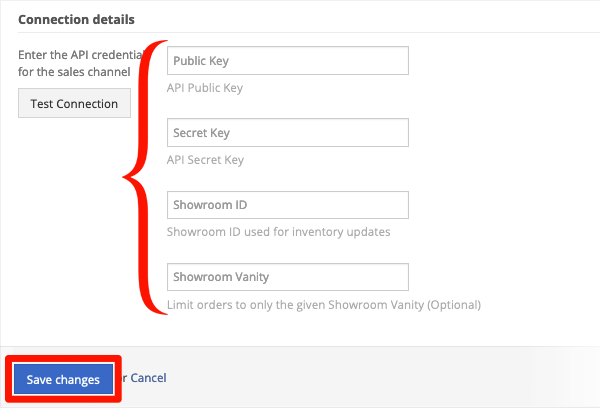The image size is (600, 408).
Task: Save changes using the blue button
Action: click(63, 379)
